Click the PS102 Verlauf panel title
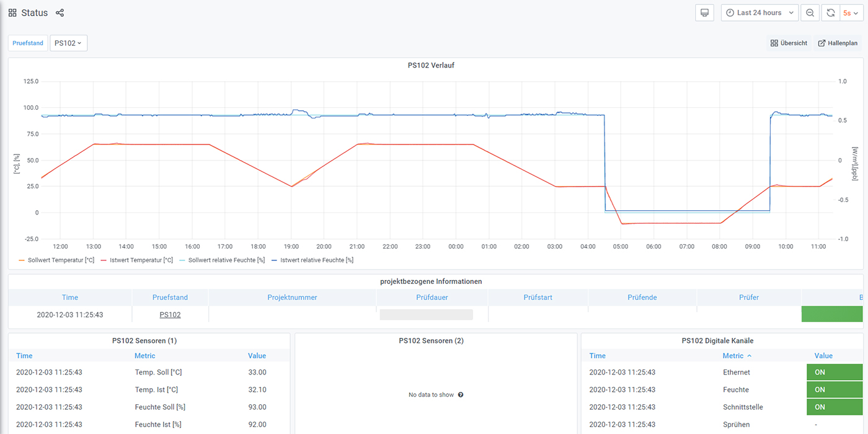 (x=431, y=65)
